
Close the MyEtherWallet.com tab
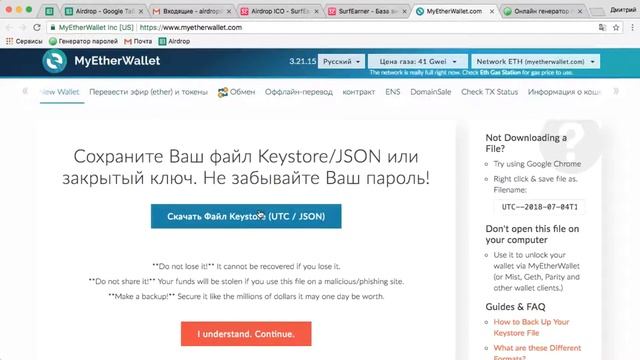point(492,11)
